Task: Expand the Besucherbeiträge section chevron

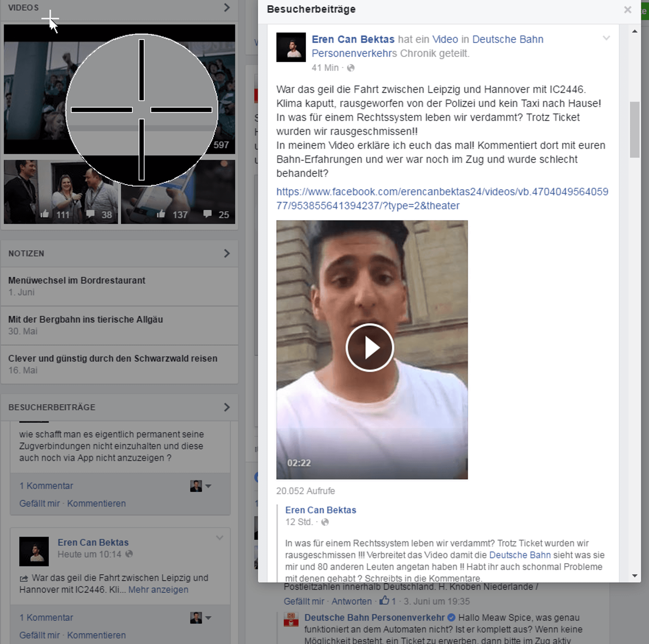Action: (x=227, y=407)
